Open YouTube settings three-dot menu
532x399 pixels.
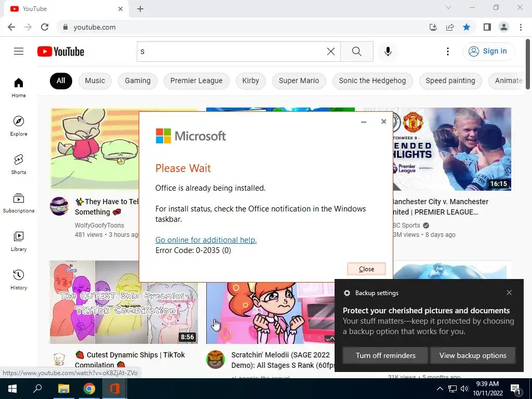[448, 51]
